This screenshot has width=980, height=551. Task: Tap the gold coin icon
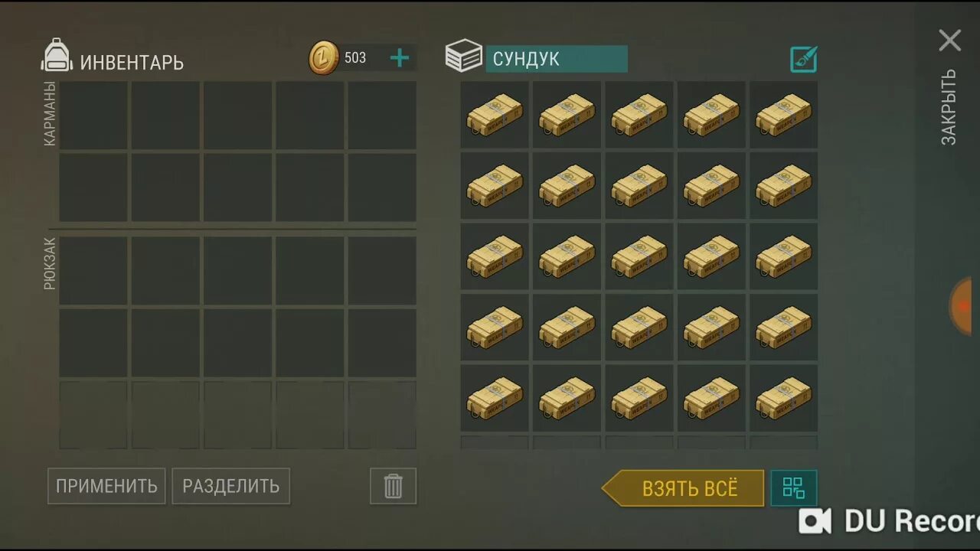coord(324,58)
